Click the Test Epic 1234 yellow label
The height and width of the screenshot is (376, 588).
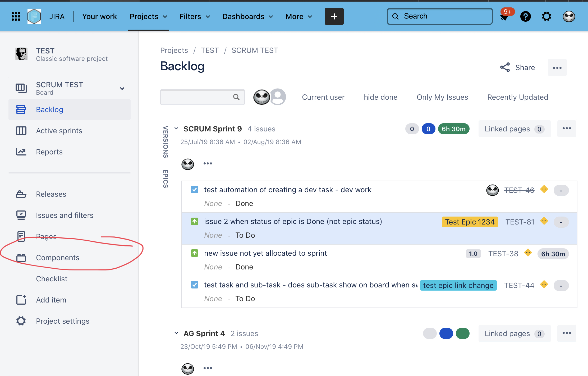(x=470, y=222)
